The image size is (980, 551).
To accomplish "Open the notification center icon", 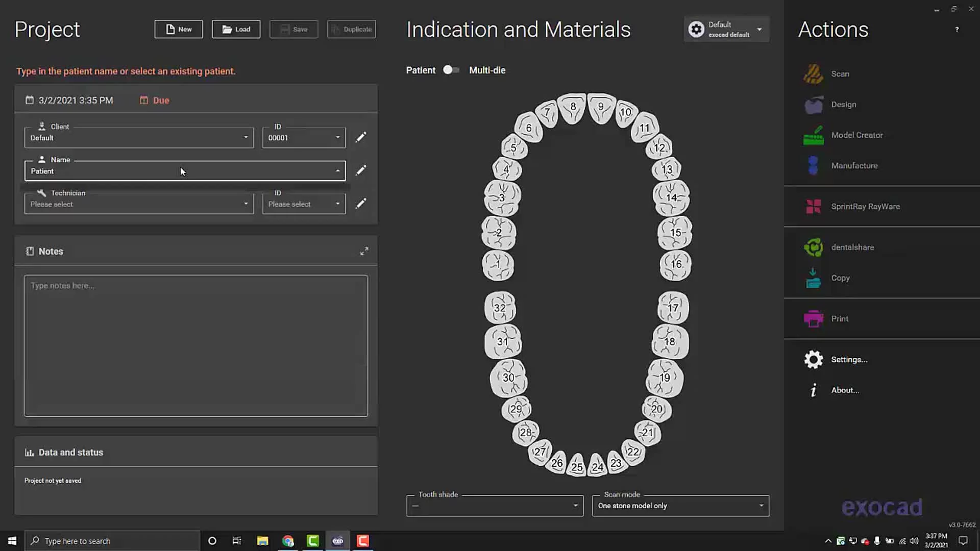I will click(963, 541).
